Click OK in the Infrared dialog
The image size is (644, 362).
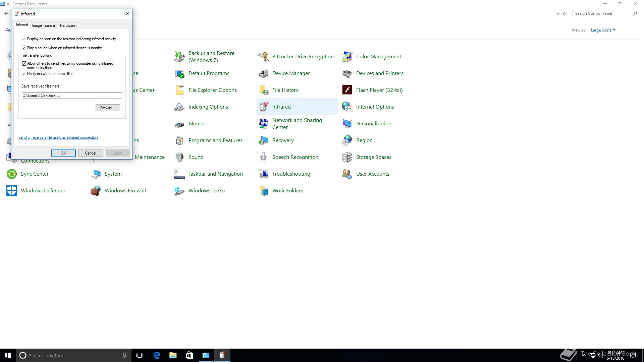(x=63, y=153)
